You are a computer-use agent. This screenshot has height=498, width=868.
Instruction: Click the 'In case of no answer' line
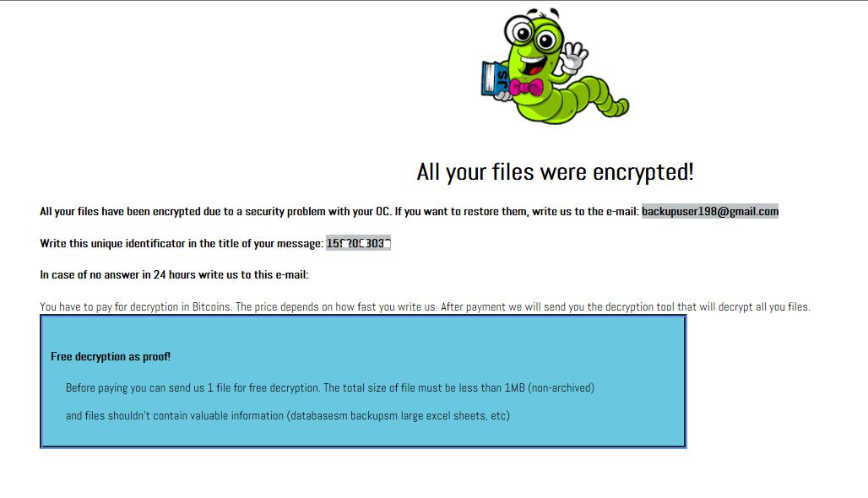pyautogui.click(x=174, y=274)
